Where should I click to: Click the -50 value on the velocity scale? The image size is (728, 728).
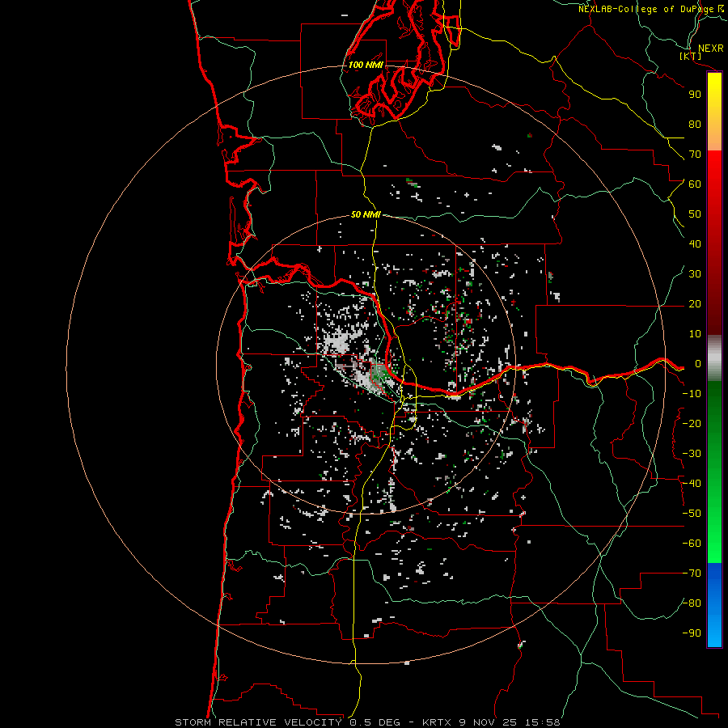(692, 514)
